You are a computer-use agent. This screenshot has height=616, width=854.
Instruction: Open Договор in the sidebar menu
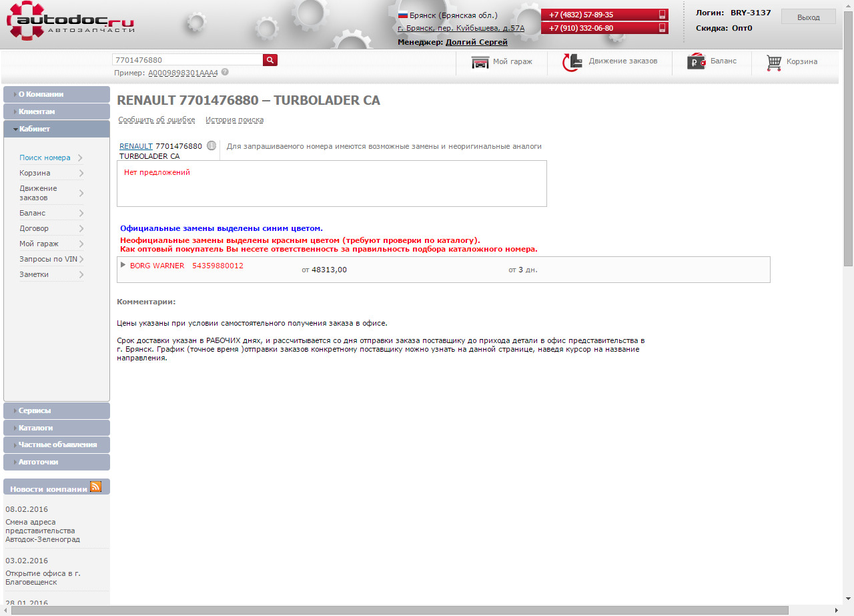click(34, 228)
